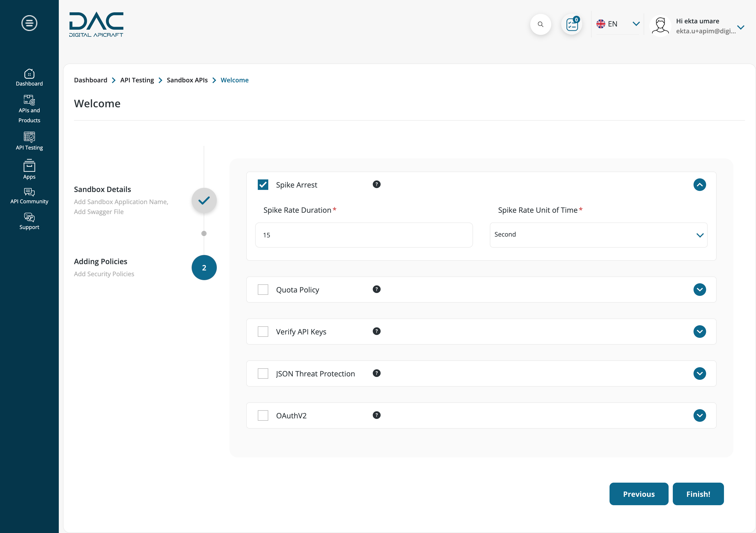
Task: Expand the Quota Policy panel
Action: [699, 290]
